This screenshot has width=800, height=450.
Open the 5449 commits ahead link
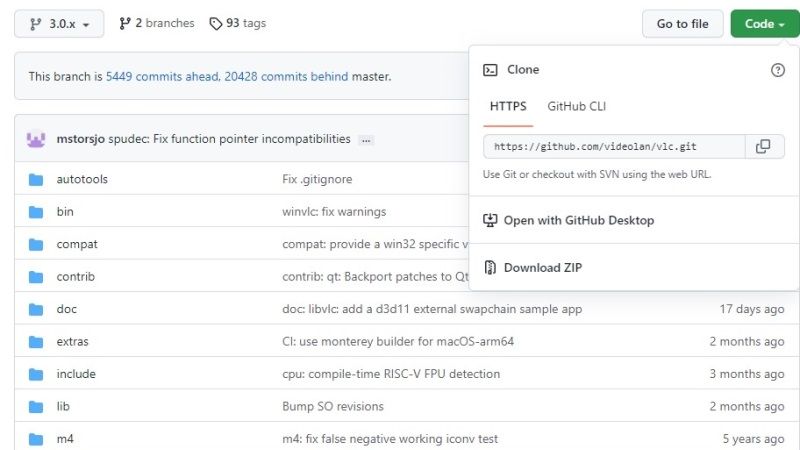click(162, 77)
